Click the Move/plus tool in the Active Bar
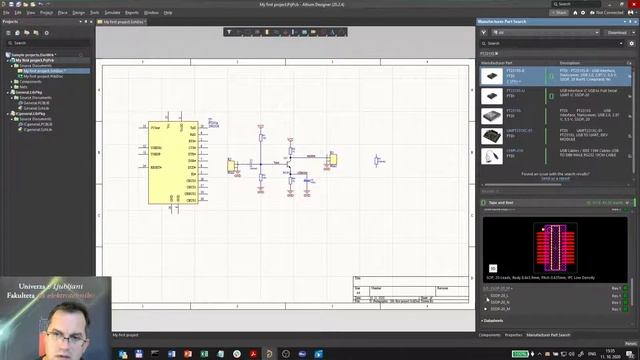The width and height of the screenshot is (640, 360). coord(238,32)
